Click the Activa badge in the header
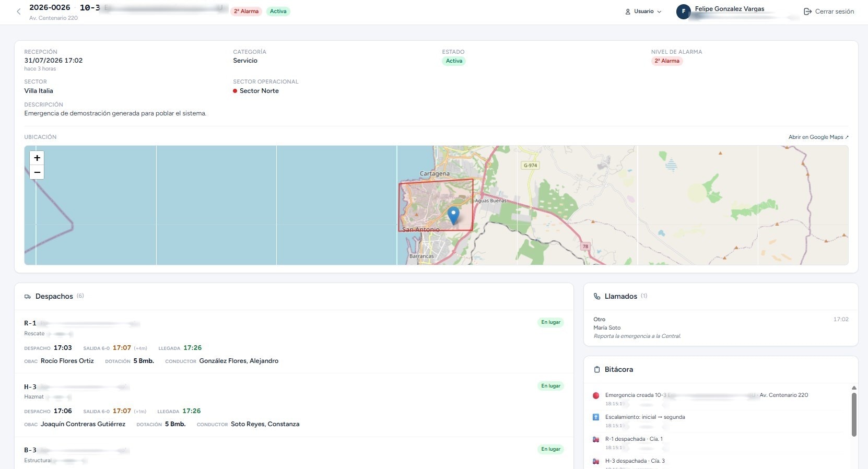The height and width of the screenshot is (469, 868). [x=278, y=11]
